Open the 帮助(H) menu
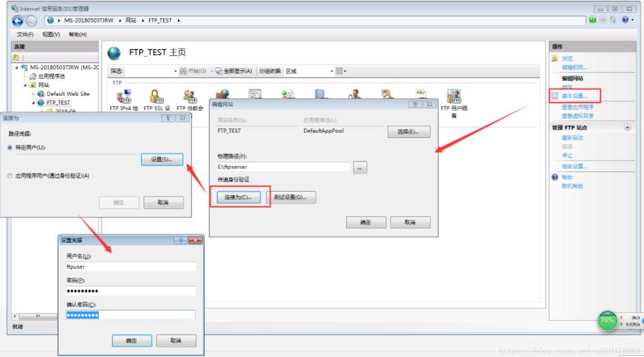The image size is (644, 357). [78, 35]
